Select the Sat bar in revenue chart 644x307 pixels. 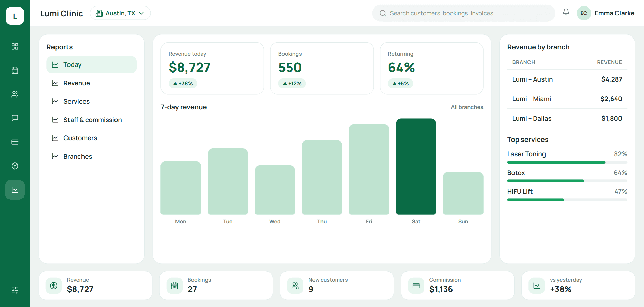point(416,166)
